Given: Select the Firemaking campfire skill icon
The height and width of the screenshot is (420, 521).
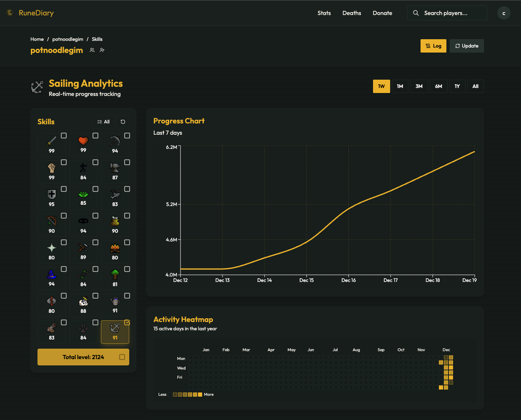Looking at the screenshot, I should pyautogui.click(x=115, y=248).
